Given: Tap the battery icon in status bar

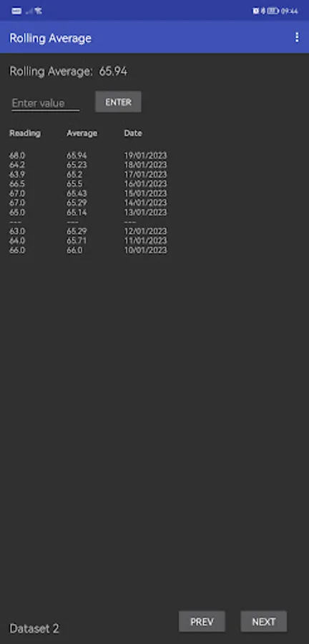Looking at the screenshot, I should click(273, 11).
